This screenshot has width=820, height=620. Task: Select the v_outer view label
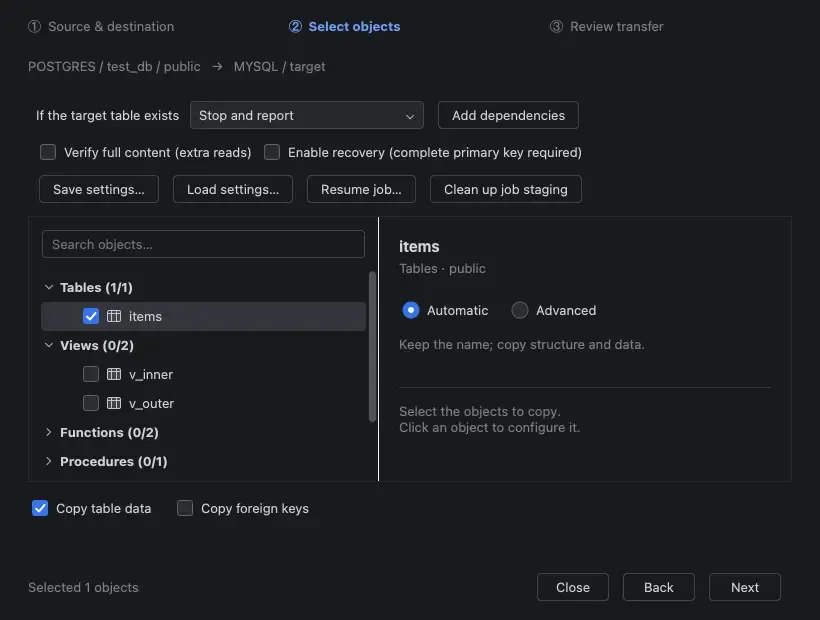152,403
